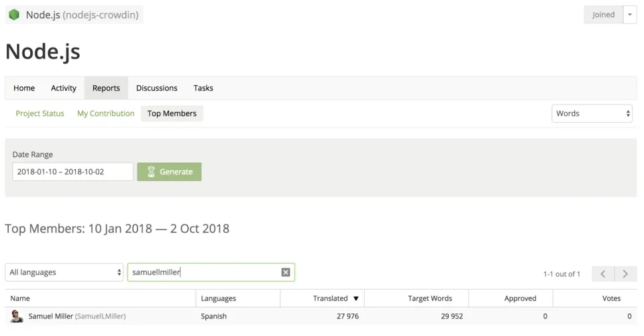
Task: Click the Joined button
Action: coord(603,15)
